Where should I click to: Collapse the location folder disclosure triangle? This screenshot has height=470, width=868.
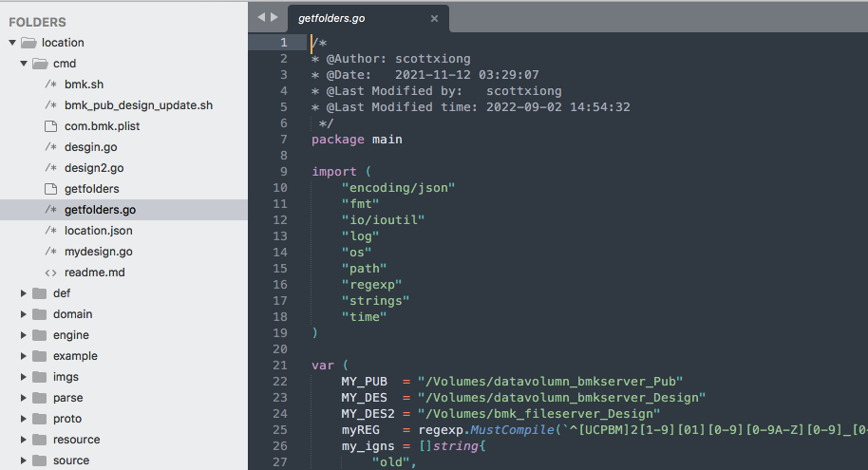tap(12, 43)
